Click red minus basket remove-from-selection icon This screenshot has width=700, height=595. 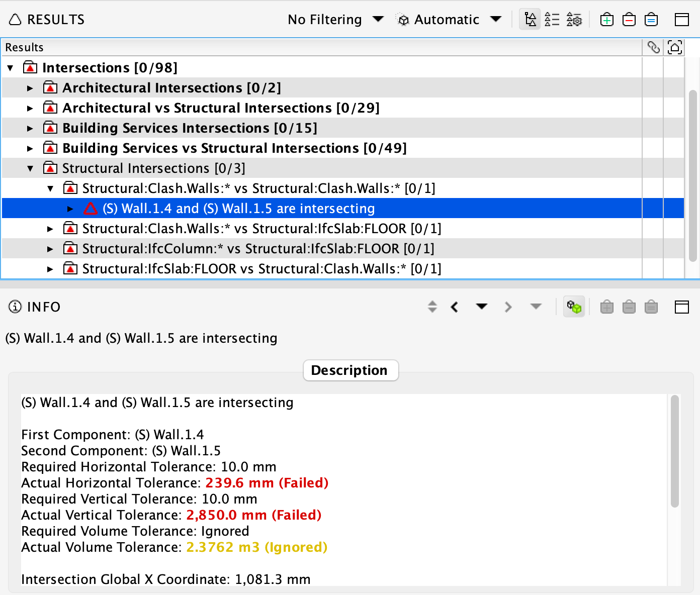(x=629, y=20)
